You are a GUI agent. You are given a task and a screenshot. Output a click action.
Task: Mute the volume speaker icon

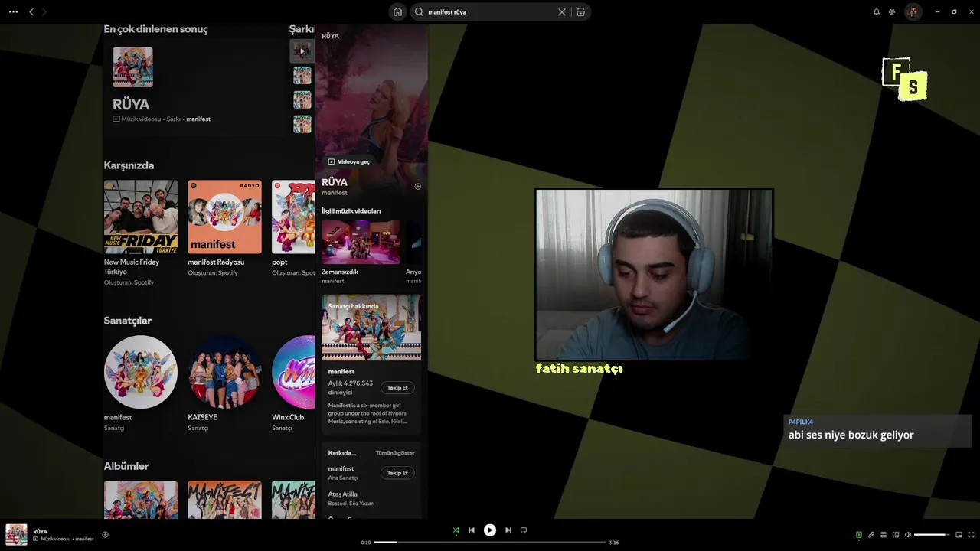click(x=908, y=535)
